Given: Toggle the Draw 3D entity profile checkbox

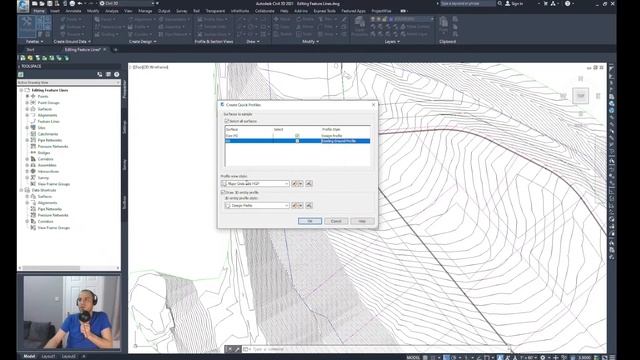Looking at the screenshot, I should 223,192.
